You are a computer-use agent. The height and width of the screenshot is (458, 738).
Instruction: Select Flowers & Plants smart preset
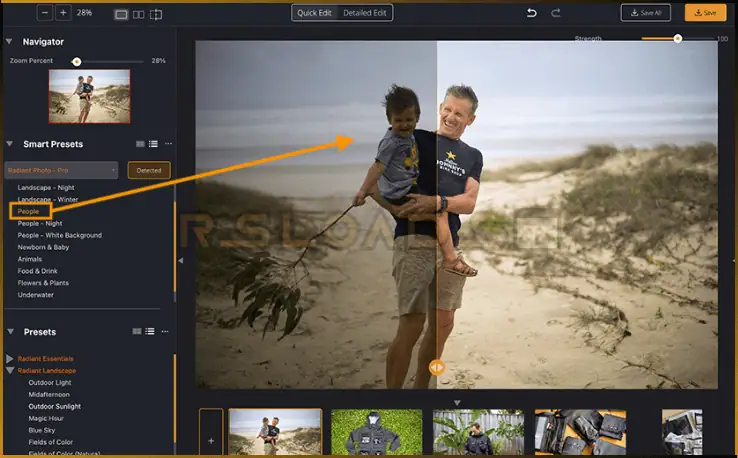43,282
